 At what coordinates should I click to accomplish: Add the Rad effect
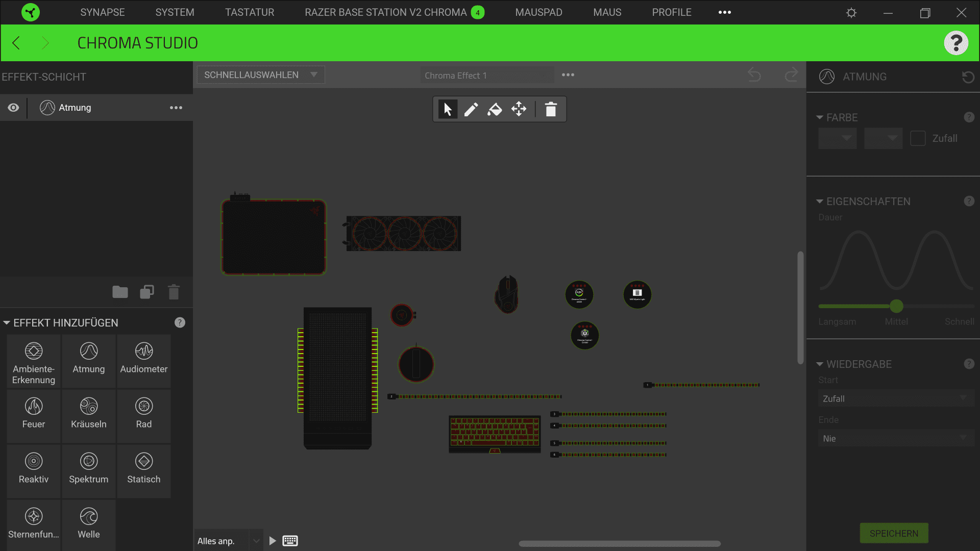coord(144,416)
